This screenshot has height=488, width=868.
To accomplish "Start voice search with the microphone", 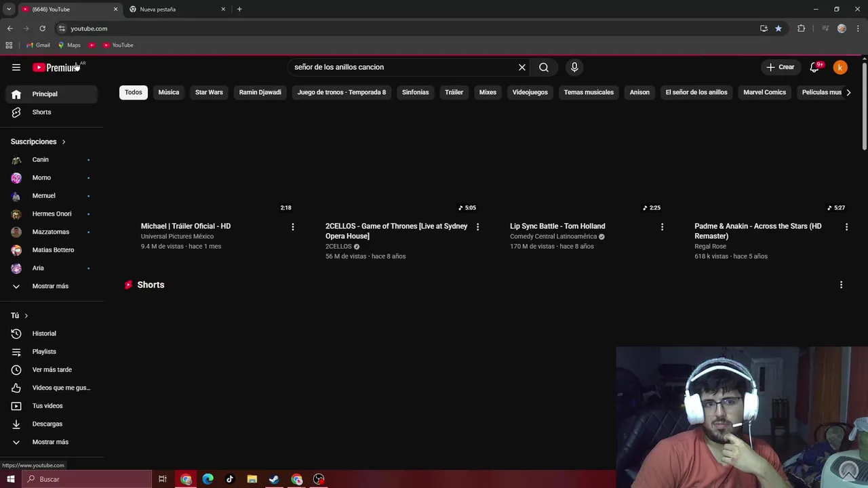I will coord(574,67).
